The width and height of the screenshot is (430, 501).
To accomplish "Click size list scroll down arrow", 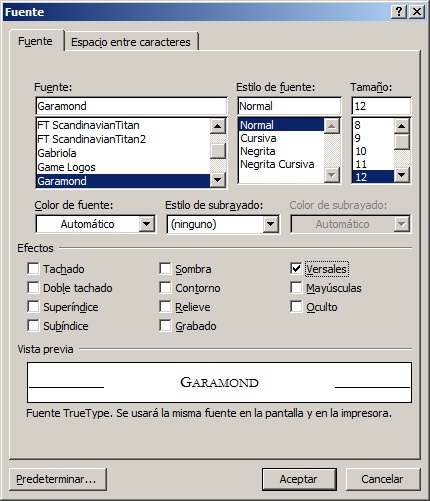I will coord(402,175).
